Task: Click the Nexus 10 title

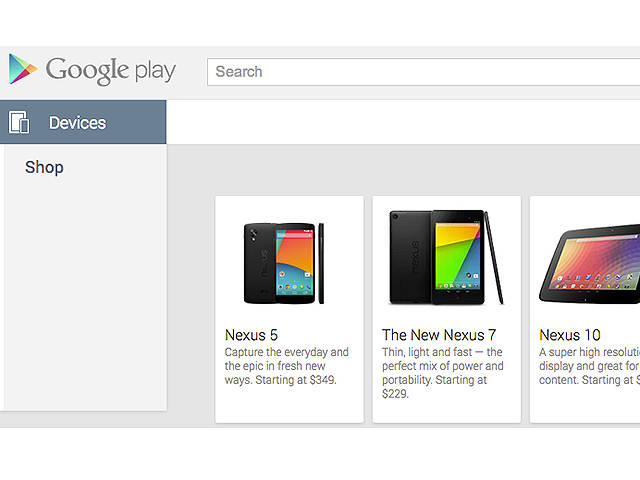Action: (x=570, y=335)
